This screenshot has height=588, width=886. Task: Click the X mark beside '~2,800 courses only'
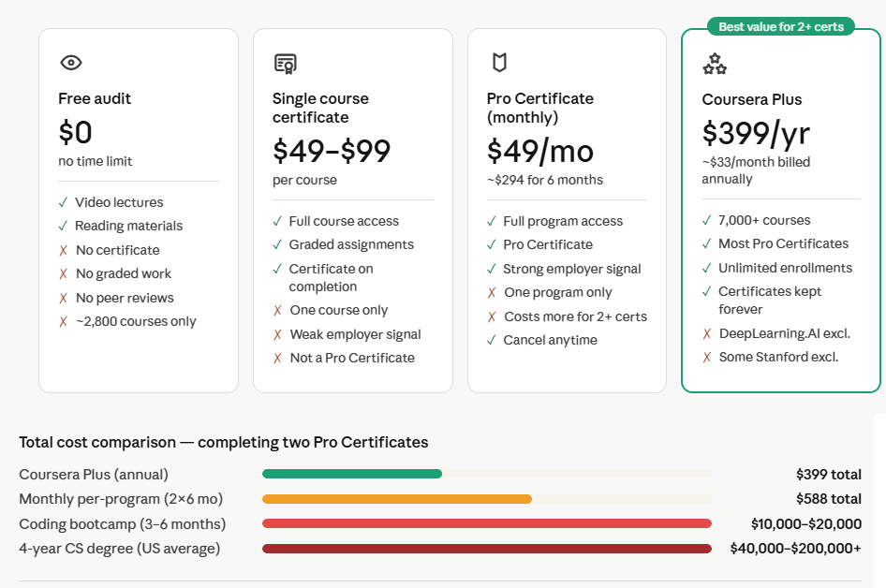click(64, 321)
